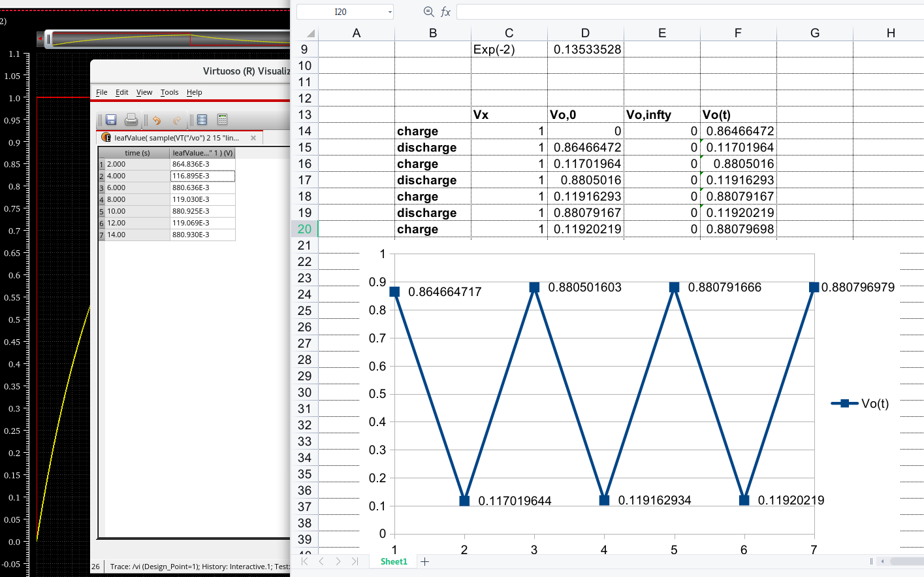Click the table view icon in Virtuoso toolbar
The image size is (924, 577).
click(202, 120)
